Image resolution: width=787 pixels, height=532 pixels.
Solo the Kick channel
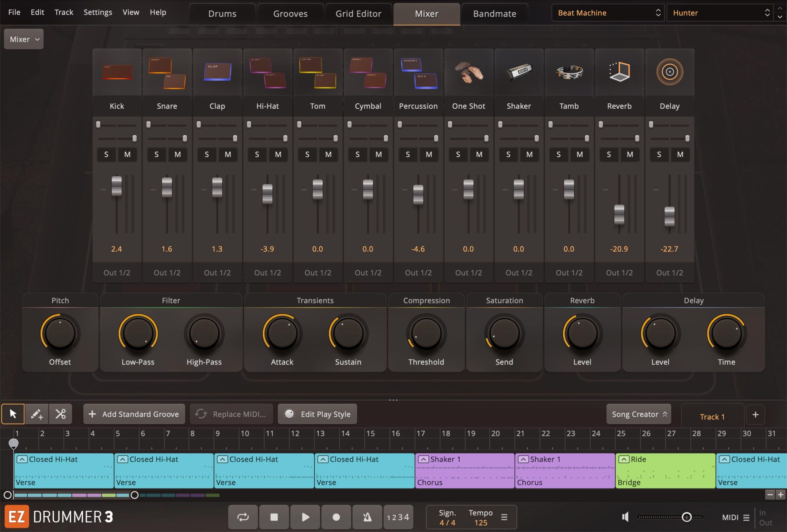(106, 154)
